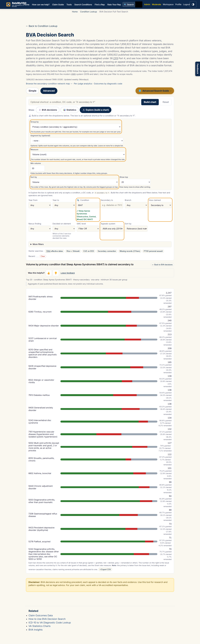This screenshot has width=200, height=644.
Task: Run CUE on EED starter search
Action: pos(88,251)
